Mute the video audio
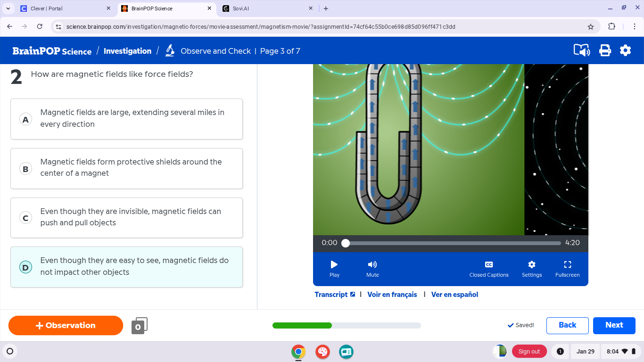The image size is (644, 362). [372, 268]
